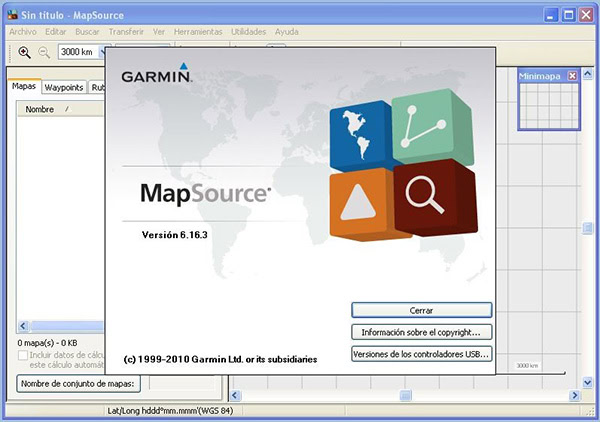This screenshot has height=422, width=600.
Task: Click the map horizontal scrollbar left arrow
Action: [x=235, y=395]
